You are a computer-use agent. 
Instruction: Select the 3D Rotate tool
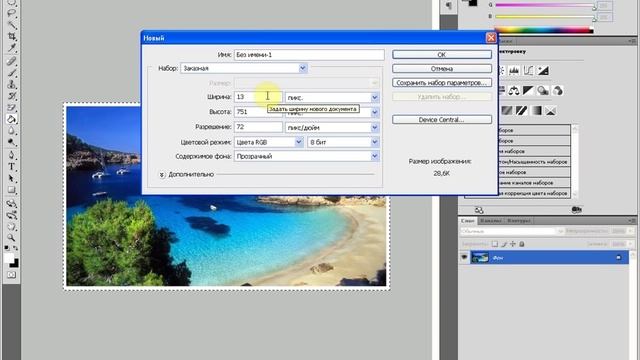click(11, 203)
